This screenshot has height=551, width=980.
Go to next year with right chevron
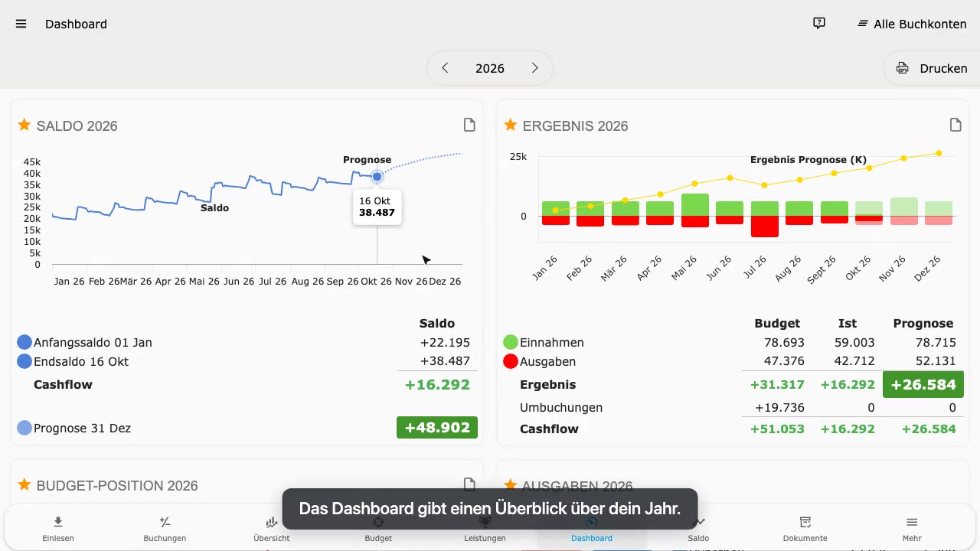click(x=535, y=68)
